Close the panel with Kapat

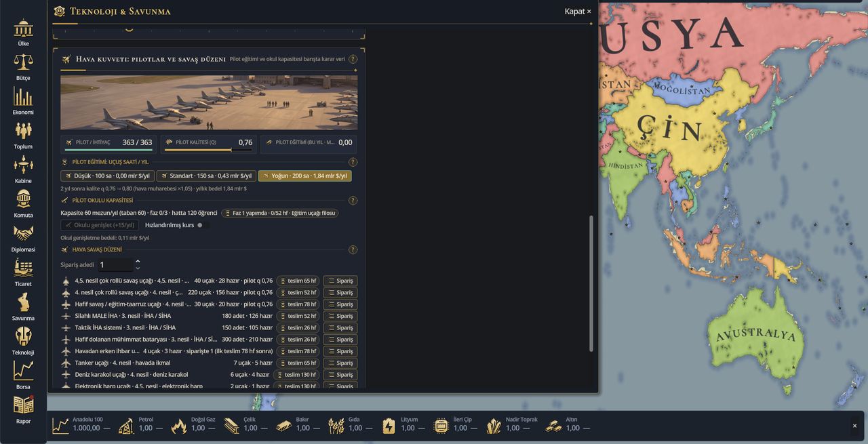578,12
